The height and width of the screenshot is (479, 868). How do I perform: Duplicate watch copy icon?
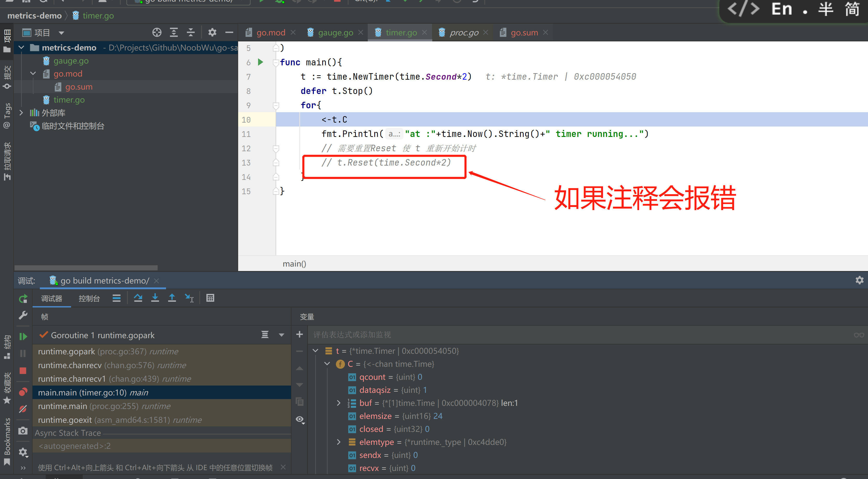click(300, 401)
